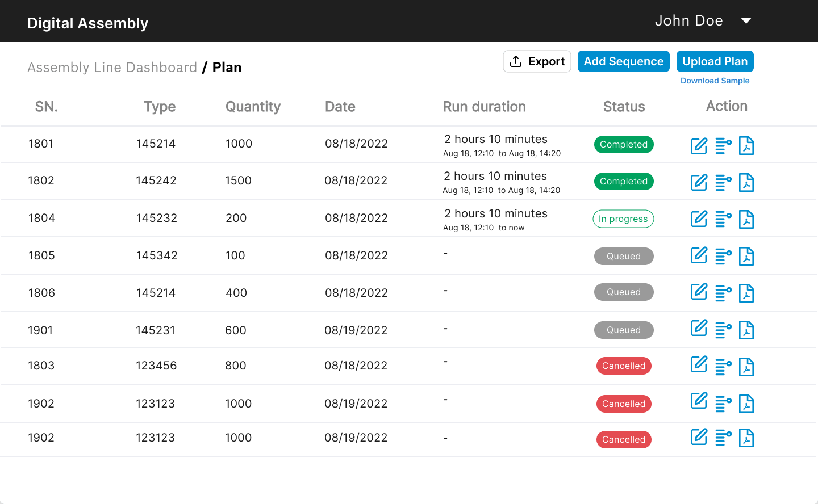Click the Status column header
This screenshot has height=504, width=818.
(x=624, y=107)
